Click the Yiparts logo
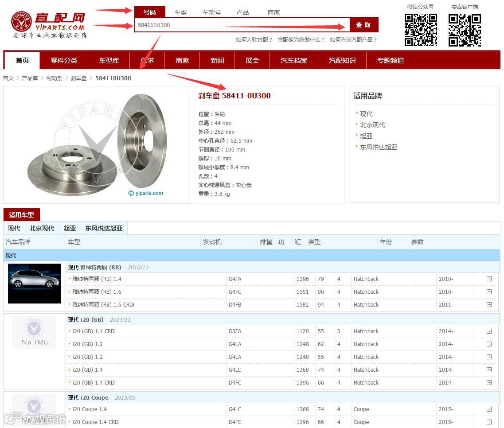This screenshot has height=428, width=504. (x=49, y=25)
